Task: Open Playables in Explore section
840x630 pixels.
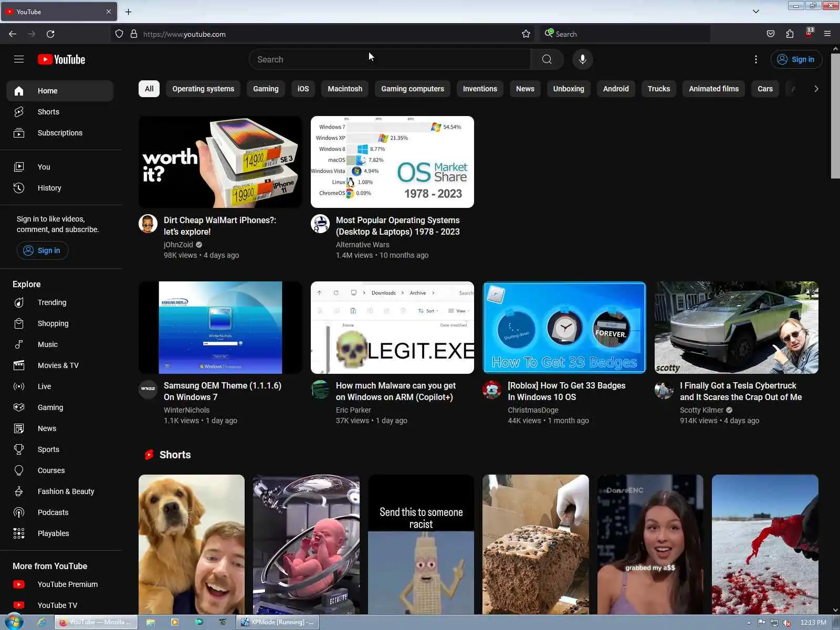Action: pos(60,533)
